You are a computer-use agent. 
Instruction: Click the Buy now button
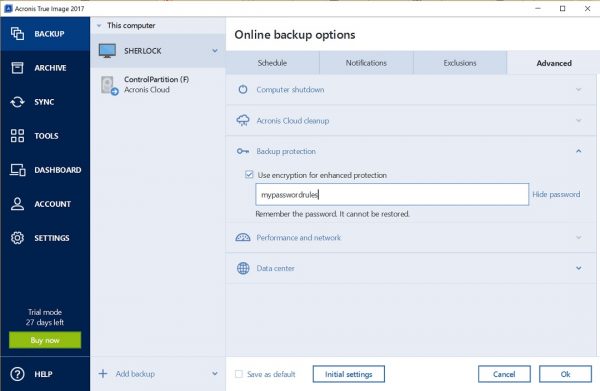coord(45,340)
